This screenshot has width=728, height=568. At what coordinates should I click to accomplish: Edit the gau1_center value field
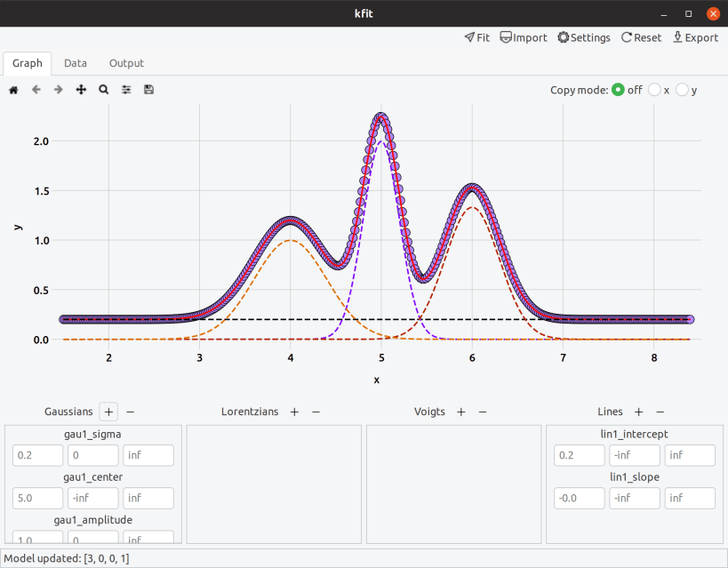(x=37, y=498)
